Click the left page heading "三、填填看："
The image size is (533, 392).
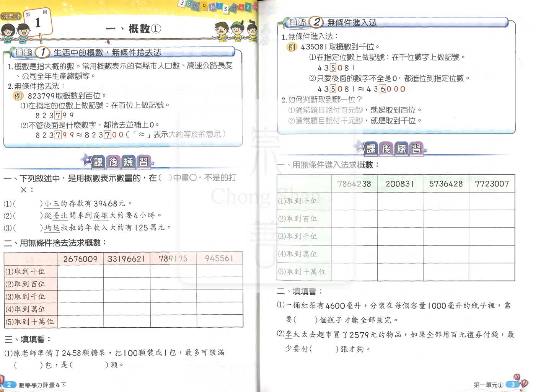pos(28,340)
